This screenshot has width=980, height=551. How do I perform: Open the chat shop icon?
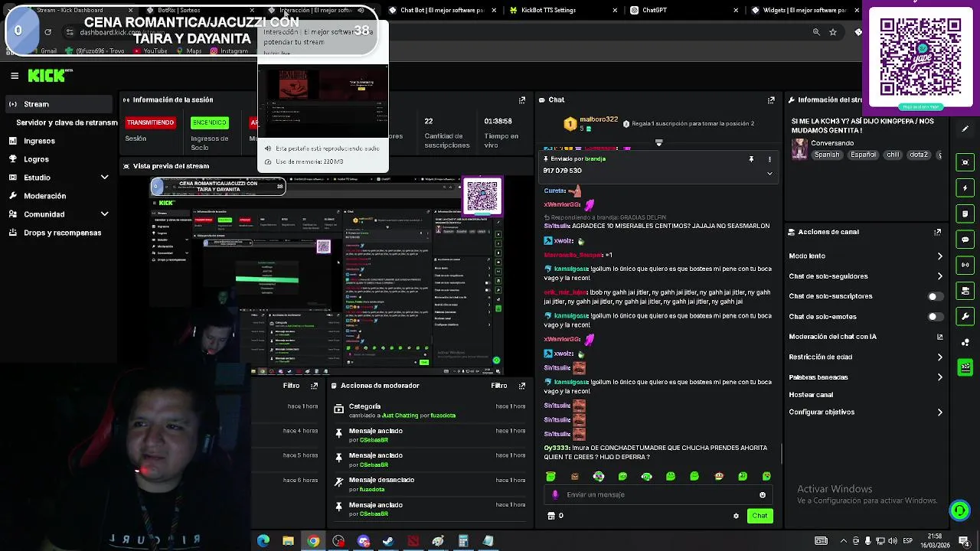point(550,516)
